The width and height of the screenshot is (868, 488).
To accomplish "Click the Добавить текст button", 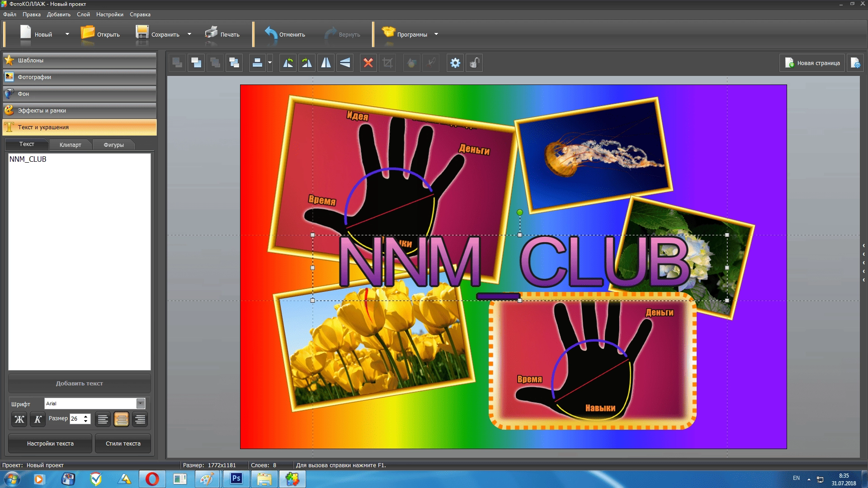I will click(x=80, y=384).
